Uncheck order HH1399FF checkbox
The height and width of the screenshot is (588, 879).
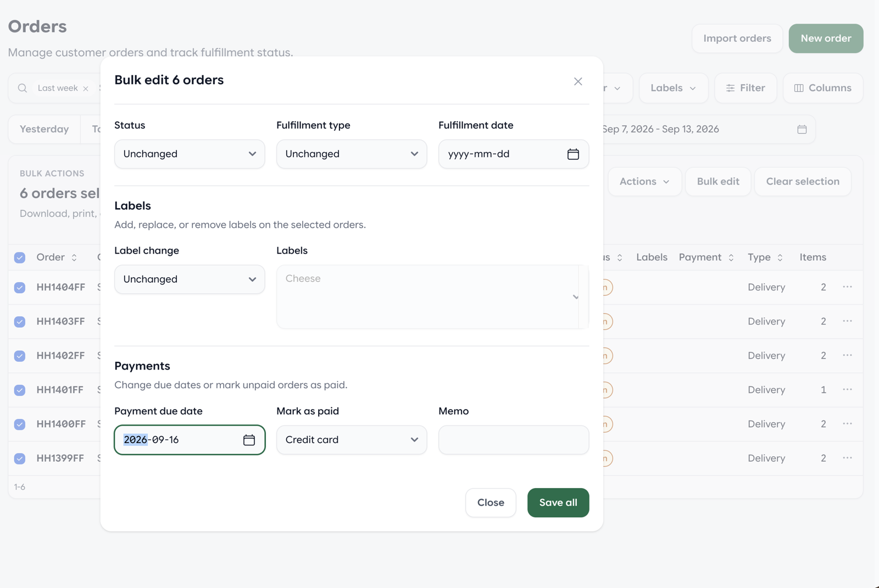coord(20,458)
